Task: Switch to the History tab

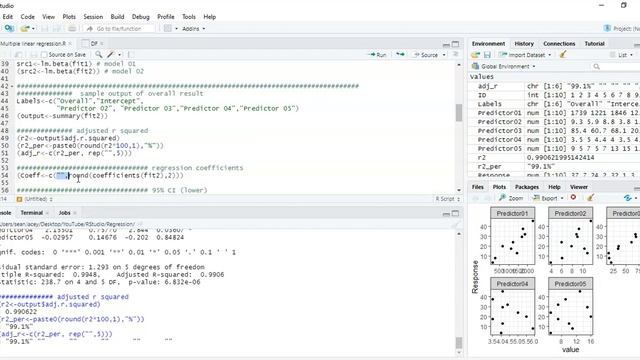Action: click(x=524, y=43)
